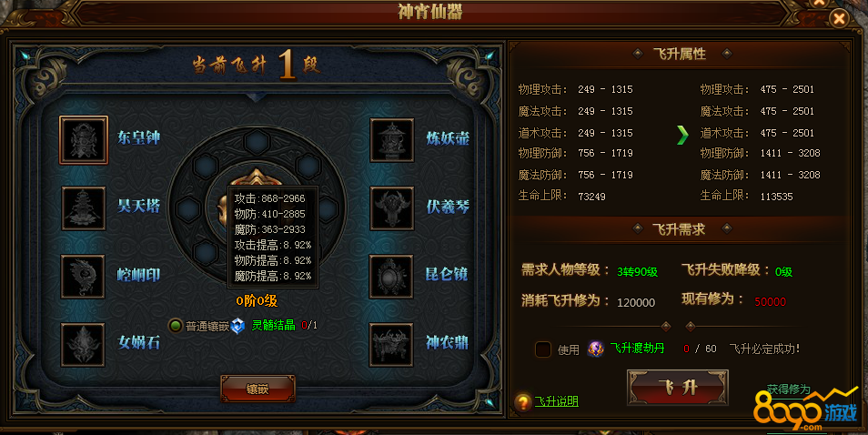Select the 崆峒印 artifact icon
Image resolution: width=868 pixels, height=435 pixels.
click(83, 276)
